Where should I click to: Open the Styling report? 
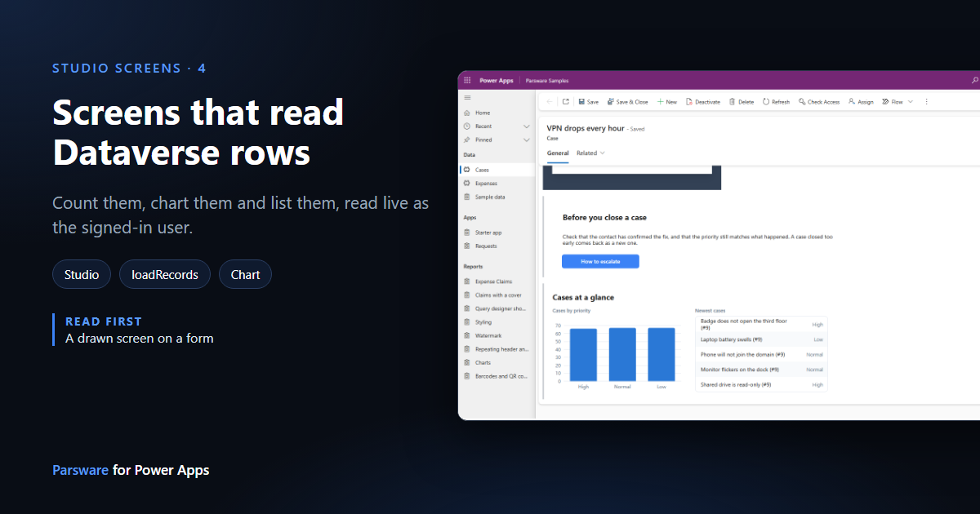pos(497,322)
